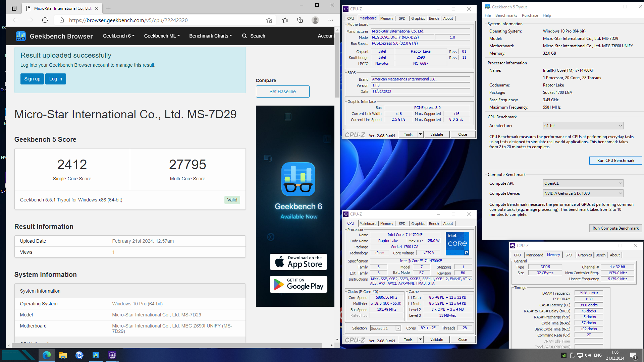Image resolution: width=644 pixels, height=362 pixels.
Task: Click Run Compute Benchmark
Action: (615, 228)
